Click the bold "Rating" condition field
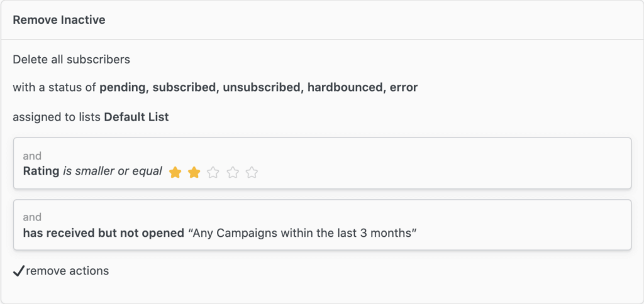The width and height of the screenshot is (644, 304). [x=42, y=171]
